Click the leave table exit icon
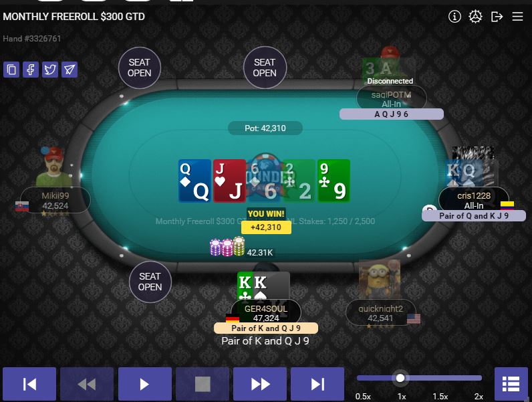This screenshot has height=402, width=532. click(x=497, y=16)
